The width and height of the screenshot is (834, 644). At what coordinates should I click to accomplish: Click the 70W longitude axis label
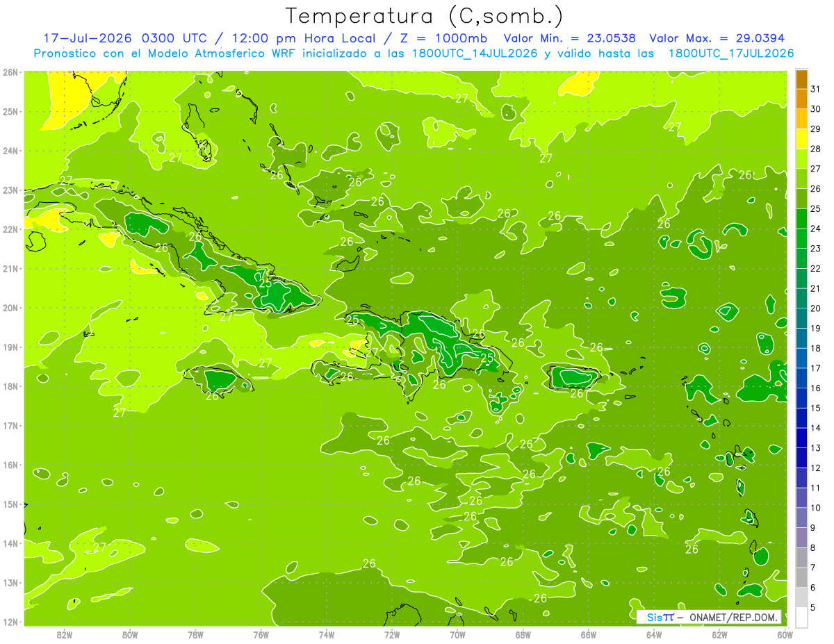pos(457,634)
